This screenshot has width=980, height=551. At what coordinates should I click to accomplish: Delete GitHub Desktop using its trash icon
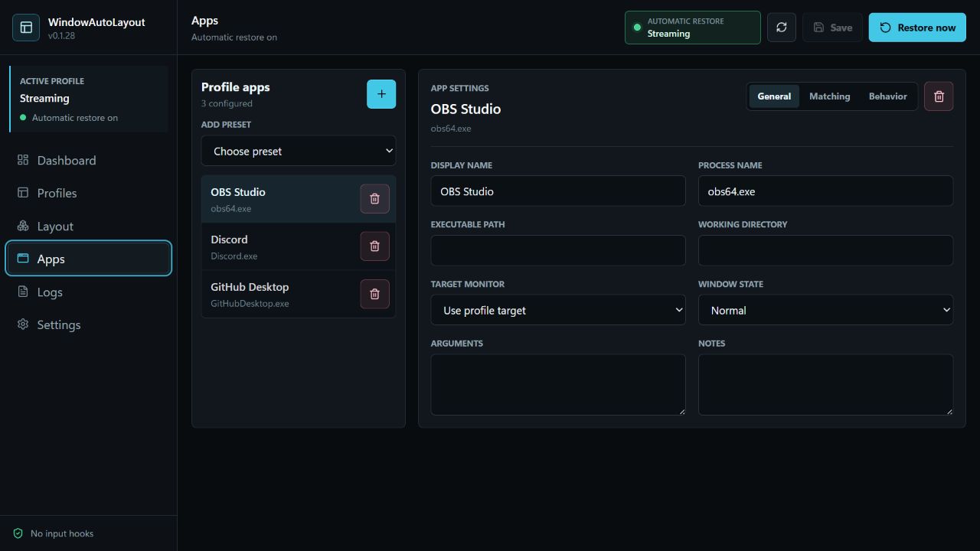click(374, 294)
